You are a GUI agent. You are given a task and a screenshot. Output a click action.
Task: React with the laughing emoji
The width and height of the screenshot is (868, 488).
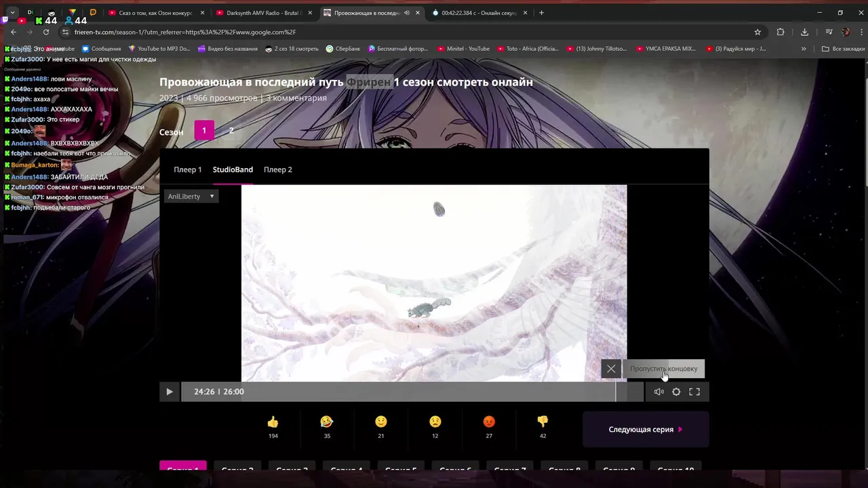[327, 422]
